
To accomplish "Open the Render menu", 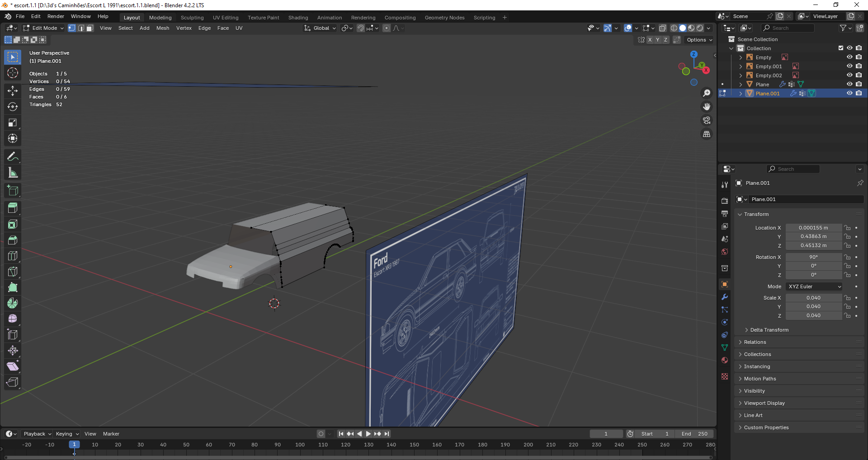I will (56, 16).
